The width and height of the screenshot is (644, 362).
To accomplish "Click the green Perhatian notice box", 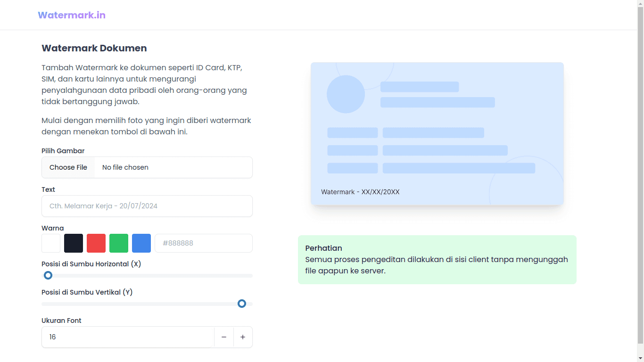I will (x=437, y=260).
